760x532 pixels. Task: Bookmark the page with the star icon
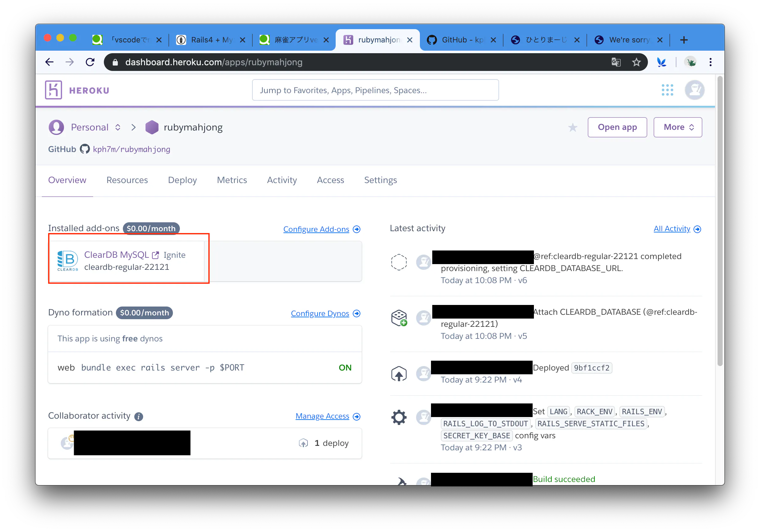(x=636, y=62)
